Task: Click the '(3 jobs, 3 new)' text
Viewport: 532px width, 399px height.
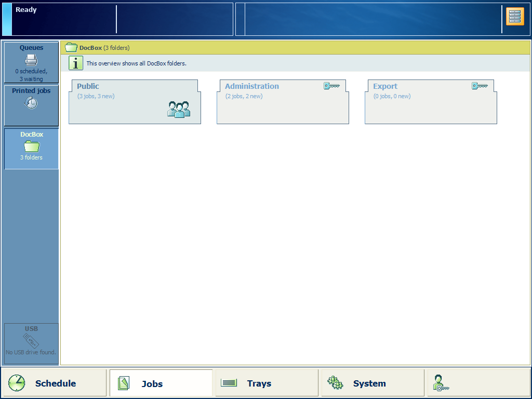Action: click(96, 96)
